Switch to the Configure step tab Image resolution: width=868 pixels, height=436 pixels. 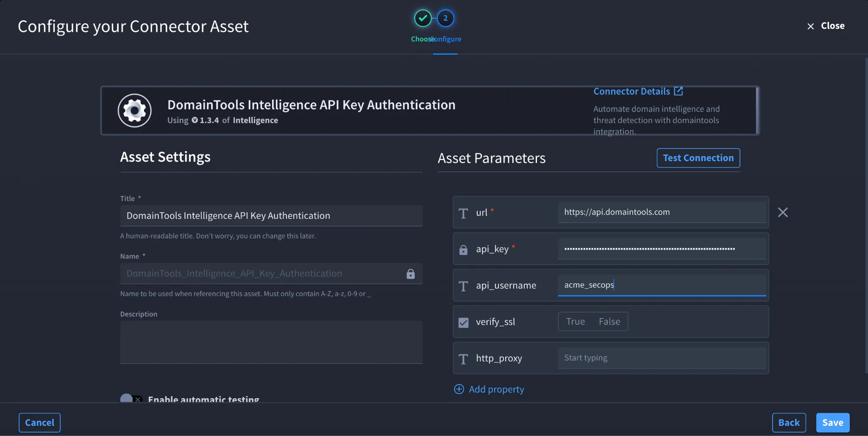446,39
